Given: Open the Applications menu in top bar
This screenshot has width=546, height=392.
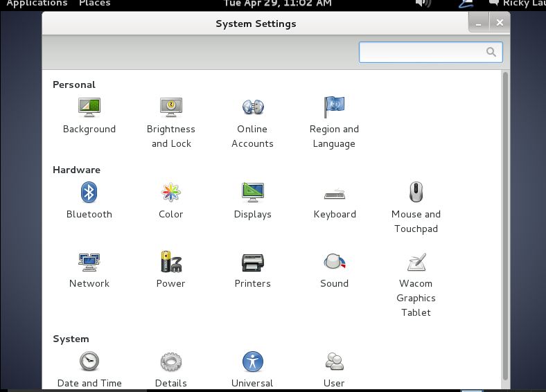Looking at the screenshot, I should [x=37, y=3].
